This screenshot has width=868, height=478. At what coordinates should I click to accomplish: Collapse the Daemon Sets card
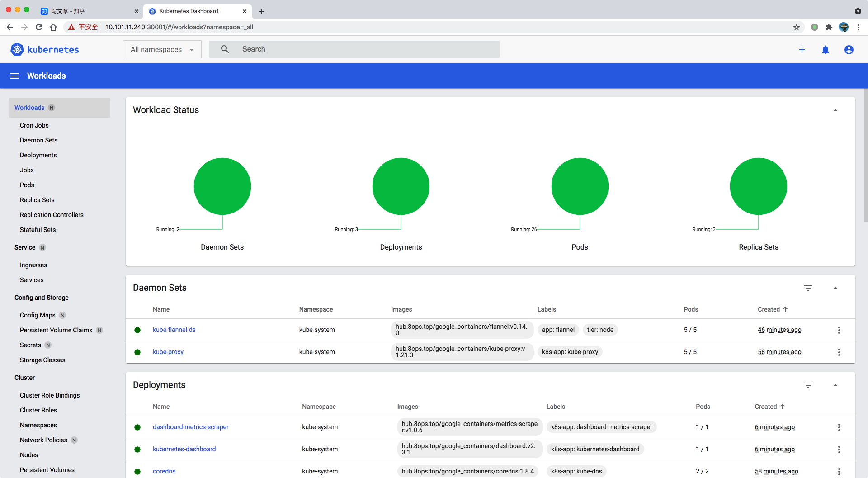pyautogui.click(x=835, y=288)
